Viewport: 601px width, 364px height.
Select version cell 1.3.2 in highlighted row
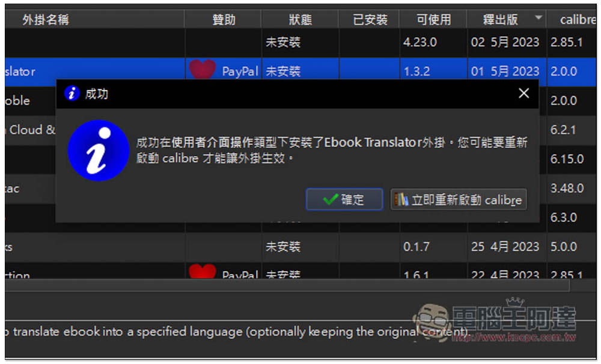(x=433, y=71)
